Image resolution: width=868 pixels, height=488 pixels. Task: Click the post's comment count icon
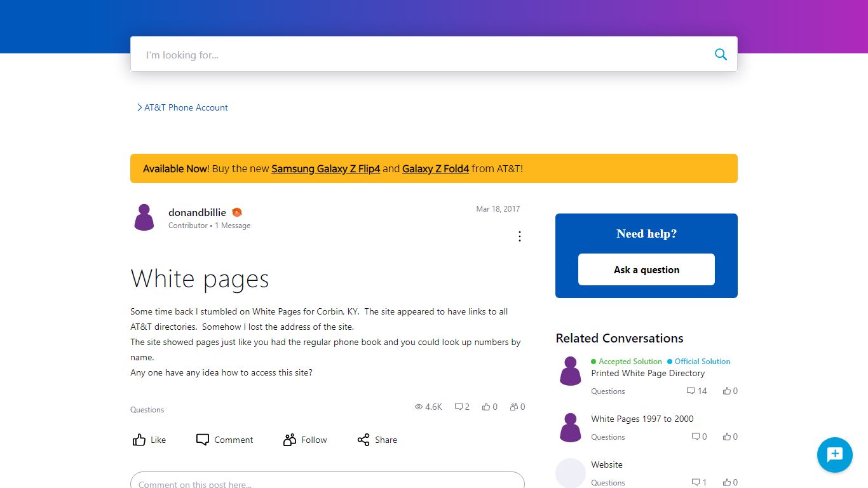pos(459,407)
